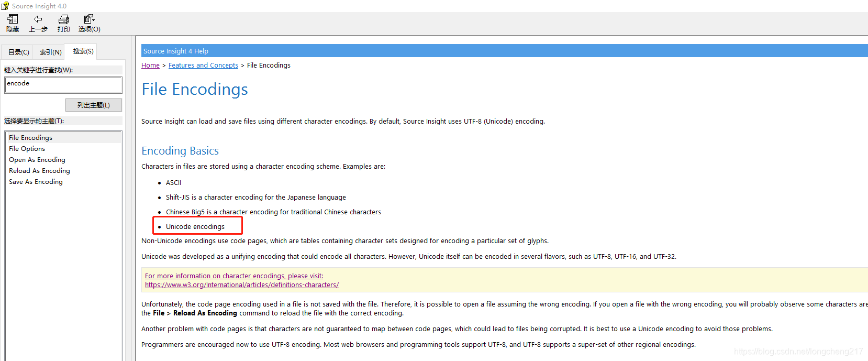Click the Unicode encodings bullet text
Viewport: 868px width, 361px height.
click(x=195, y=226)
